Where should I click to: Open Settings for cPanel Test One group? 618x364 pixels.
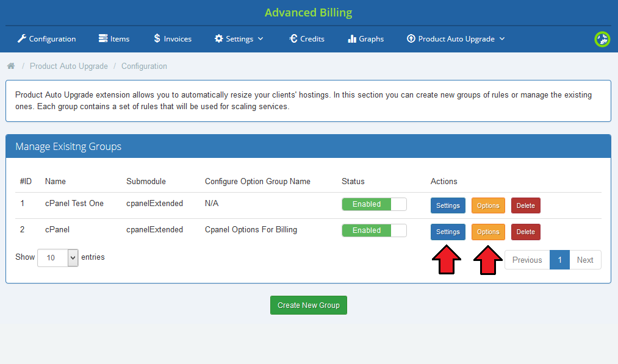(448, 205)
